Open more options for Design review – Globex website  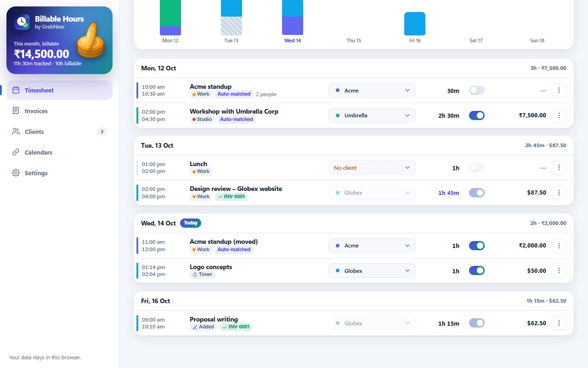click(559, 193)
